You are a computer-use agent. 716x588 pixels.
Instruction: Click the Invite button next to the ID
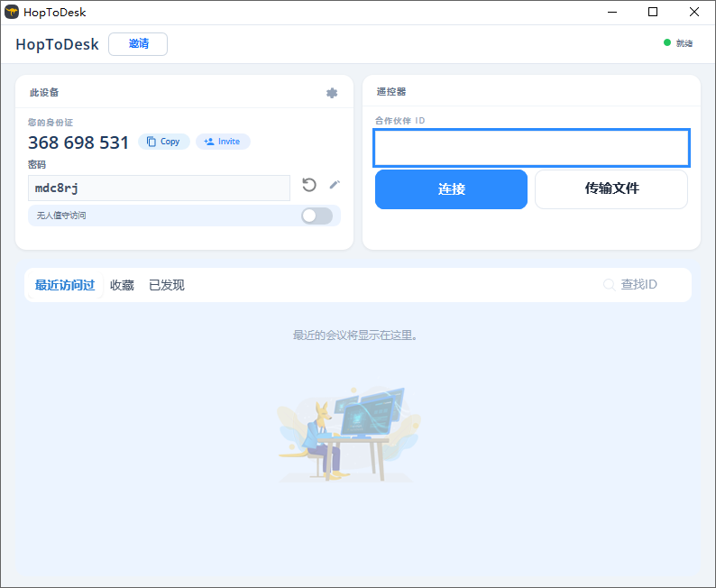223,142
